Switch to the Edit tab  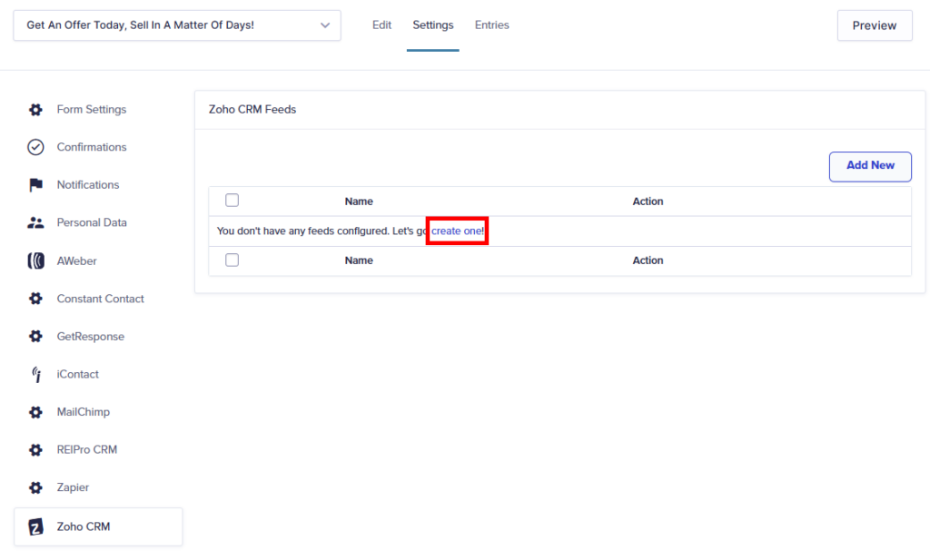click(381, 25)
